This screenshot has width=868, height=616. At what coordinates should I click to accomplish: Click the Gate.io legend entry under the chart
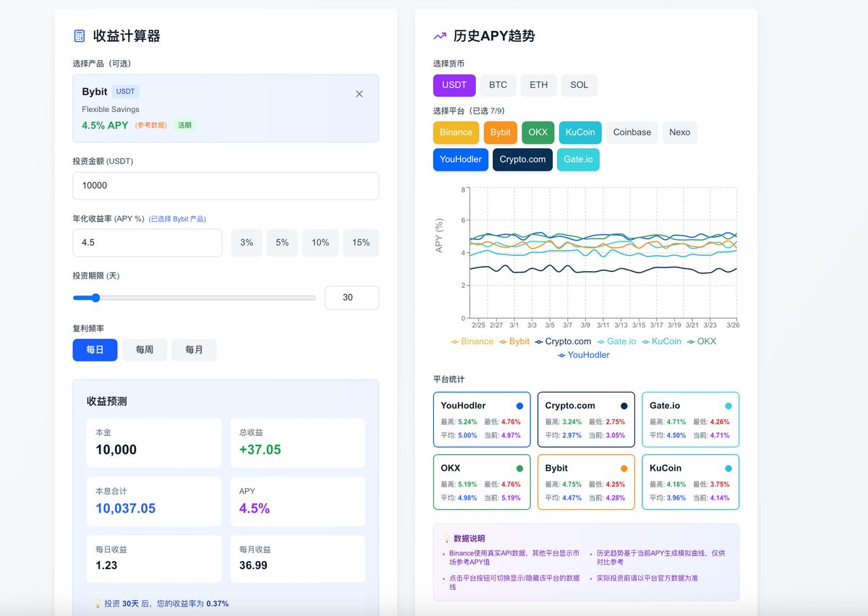616,341
